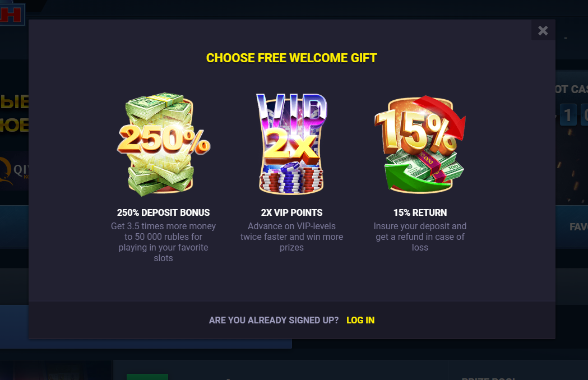This screenshot has height=380, width=588.
Task: Click the yellow Cyrillic banner text
Action: 14,113
